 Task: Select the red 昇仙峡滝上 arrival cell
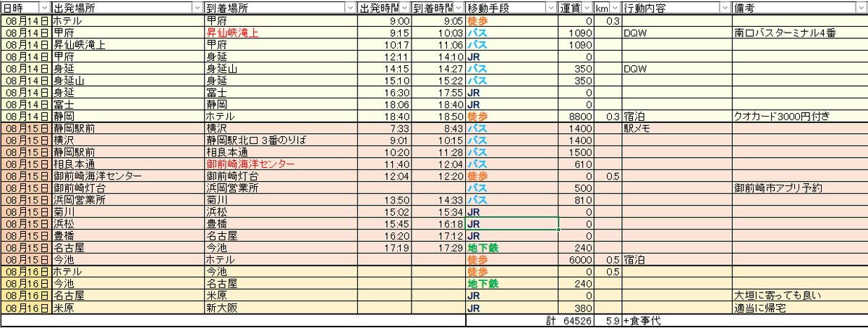[281, 33]
